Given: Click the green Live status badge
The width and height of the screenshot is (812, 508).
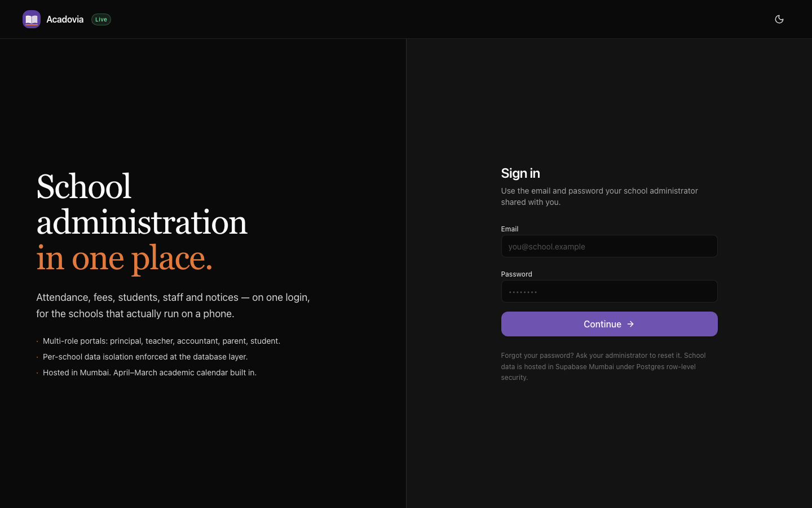Looking at the screenshot, I should tap(101, 19).
